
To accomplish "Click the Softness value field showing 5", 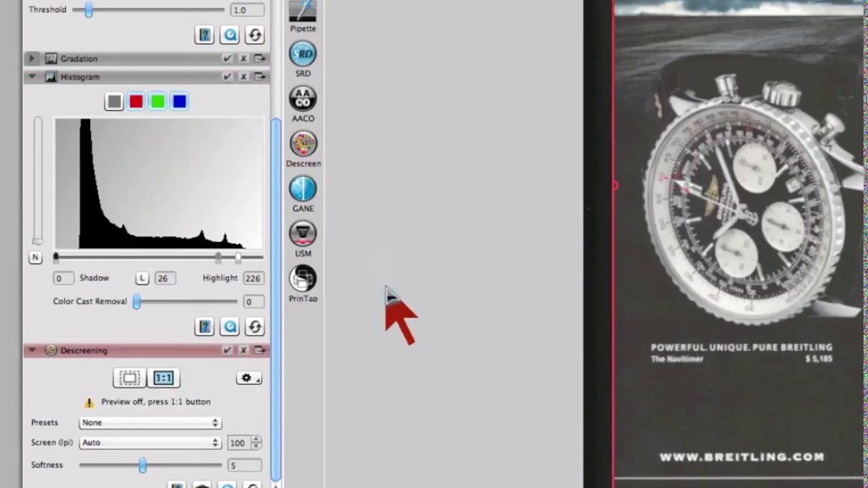I will tap(244, 466).
